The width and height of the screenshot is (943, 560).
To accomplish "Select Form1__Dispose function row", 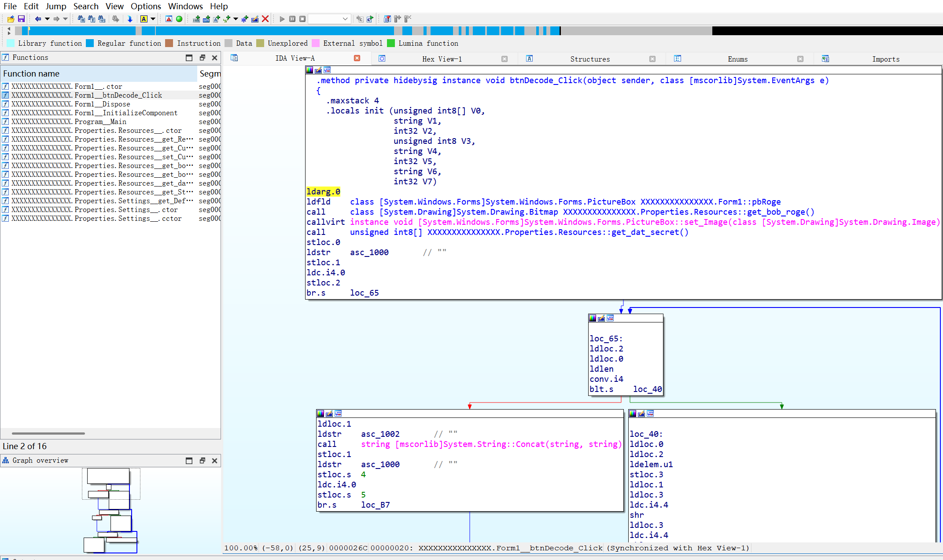I will 111,104.
